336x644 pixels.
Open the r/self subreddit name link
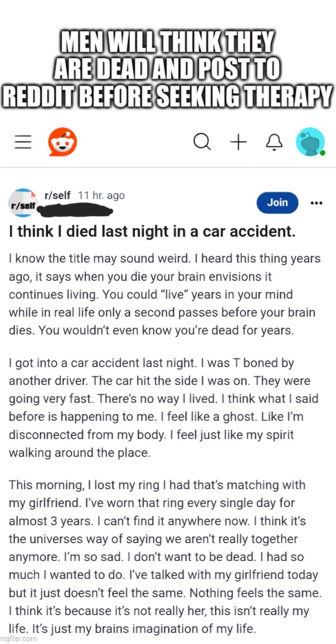click(57, 196)
